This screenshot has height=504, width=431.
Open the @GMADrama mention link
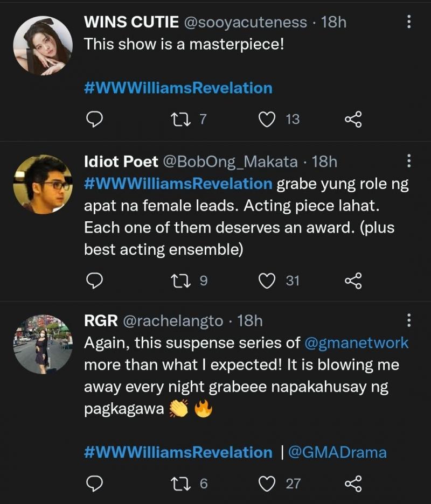[x=337, y=452]
